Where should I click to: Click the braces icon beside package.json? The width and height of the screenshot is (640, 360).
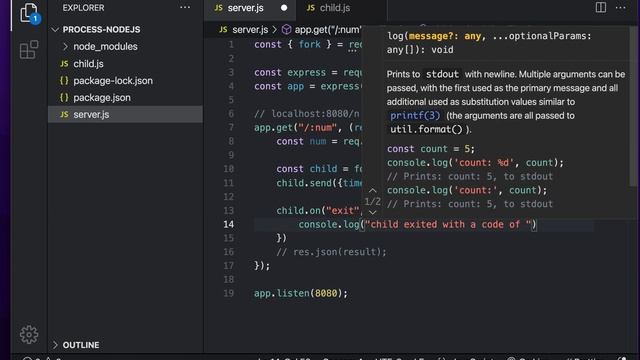click(64, 98)
